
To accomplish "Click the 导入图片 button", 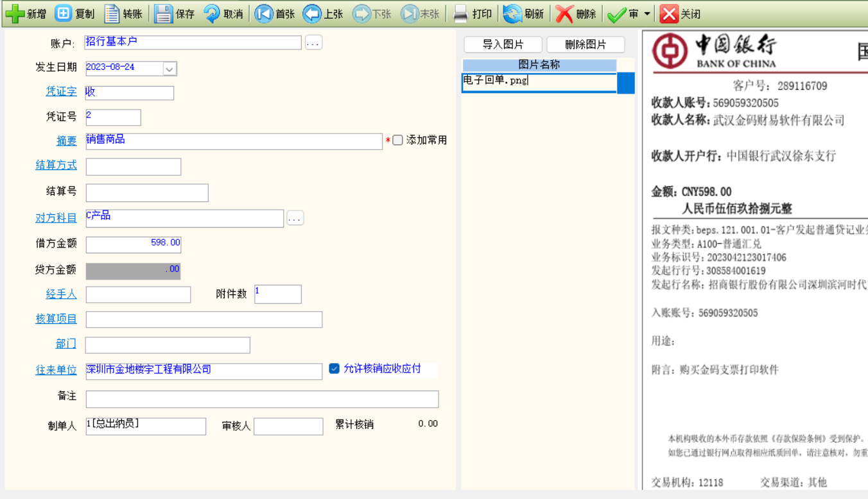I will tap(503, 44).
